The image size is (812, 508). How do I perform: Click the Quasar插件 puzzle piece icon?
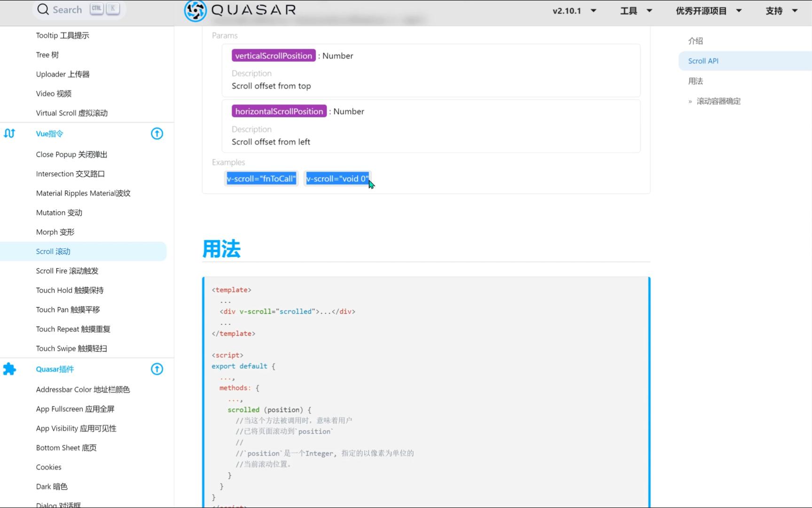[9, 369]
